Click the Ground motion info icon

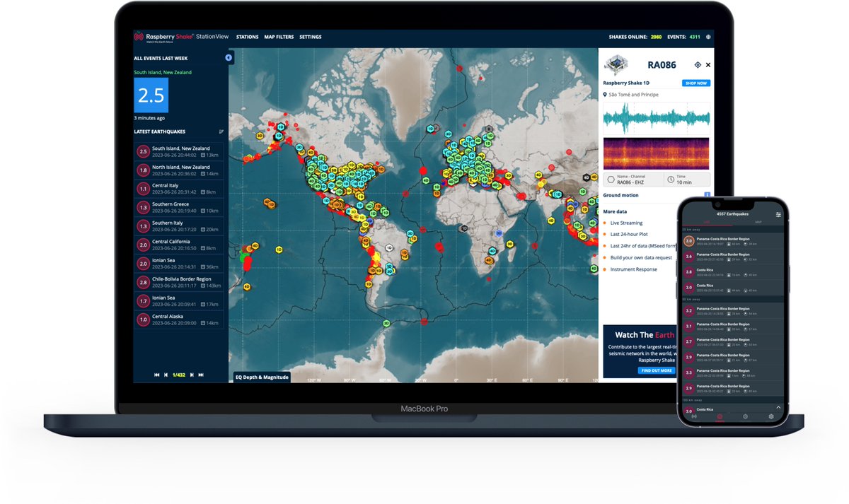pos(707,194)
